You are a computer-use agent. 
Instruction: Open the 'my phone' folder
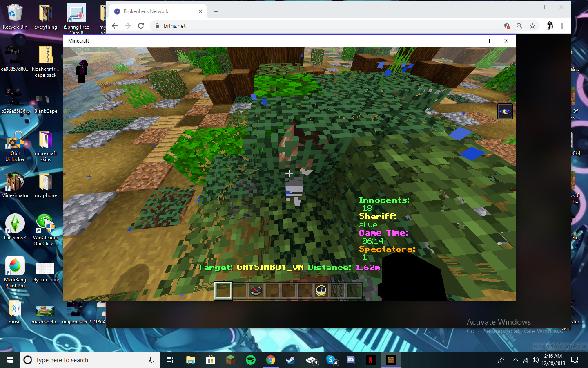pyautogui.click(x=46, y=185)
